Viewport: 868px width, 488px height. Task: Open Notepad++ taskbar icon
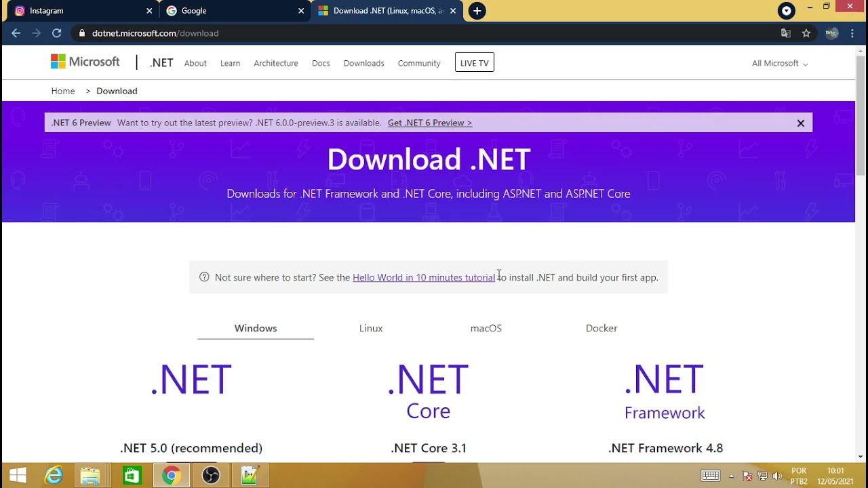pyautogui.click(x=250, y=476)
